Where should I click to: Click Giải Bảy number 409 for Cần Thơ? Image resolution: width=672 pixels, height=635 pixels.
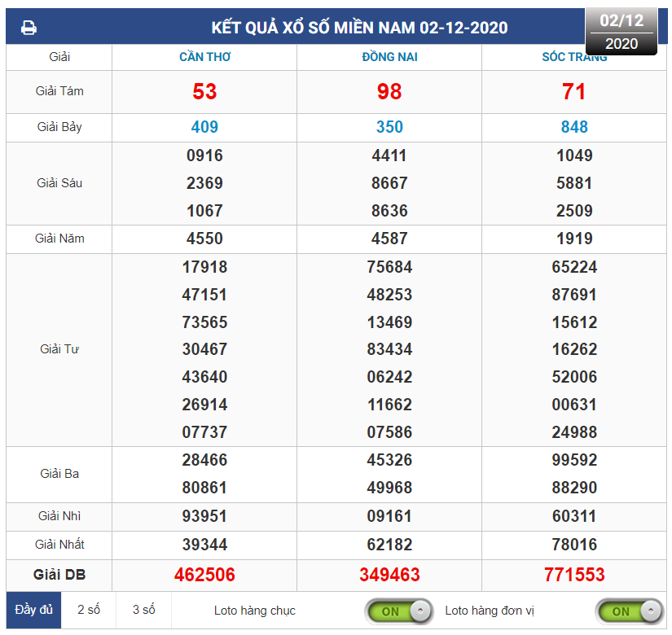204,127
